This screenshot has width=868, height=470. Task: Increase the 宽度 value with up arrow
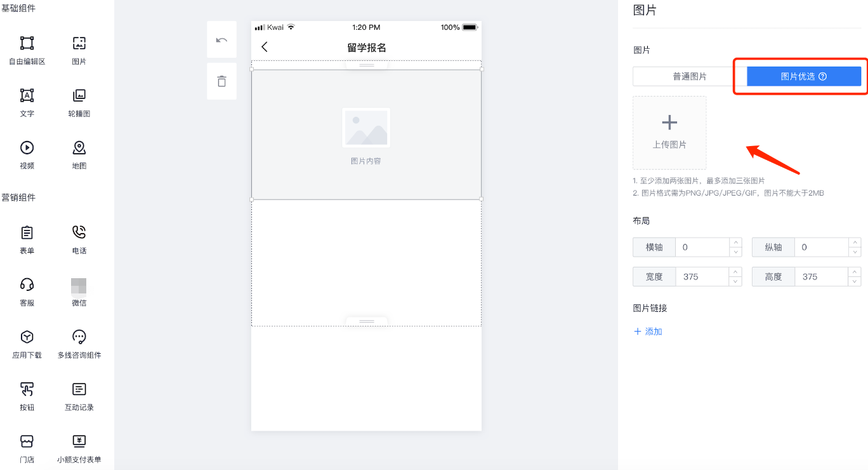pos(736,272)
